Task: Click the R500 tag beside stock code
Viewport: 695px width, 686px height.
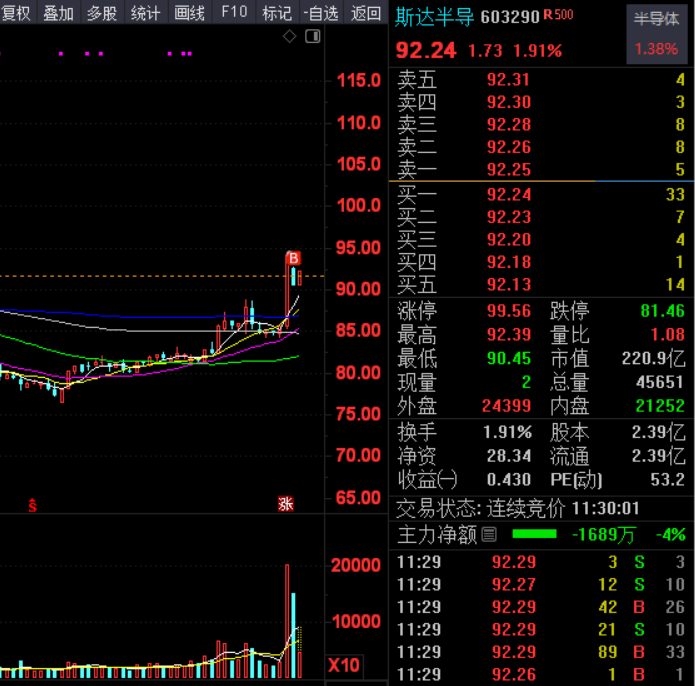Action: point(558,15)
